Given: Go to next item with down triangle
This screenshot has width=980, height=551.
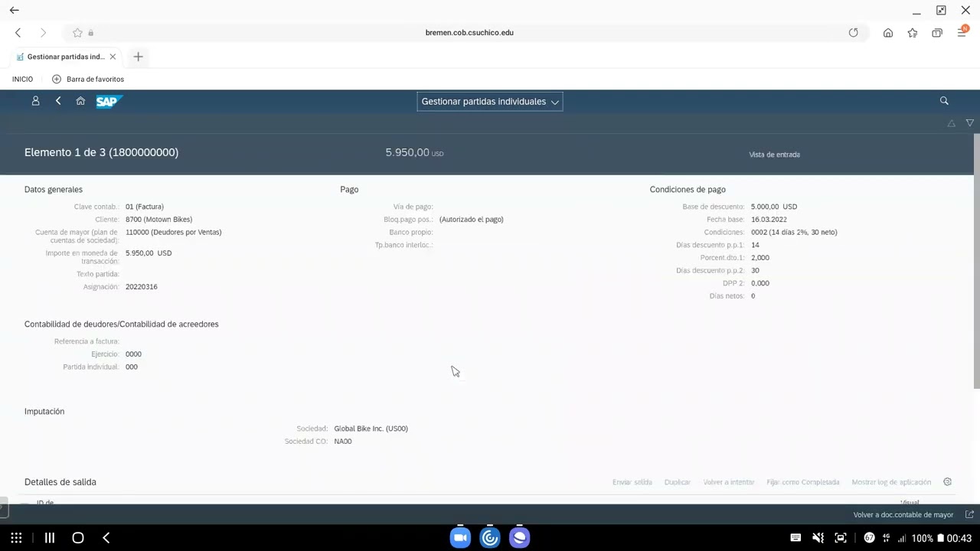Looking at the screenshot, I should [970, 123].
